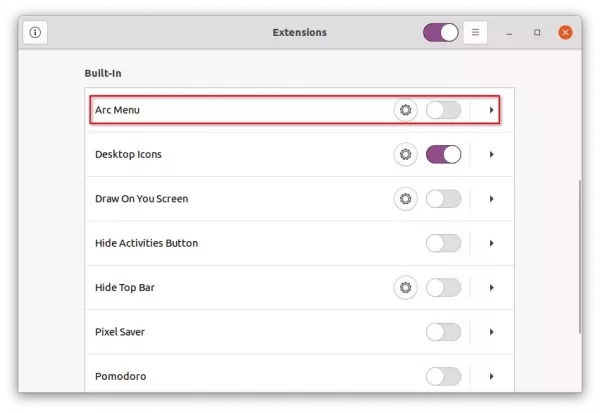Expand Pixel Saver details arrow
The width and height of the screenshot is (600, 413).
pyautogui.click(x=491, y=332)
